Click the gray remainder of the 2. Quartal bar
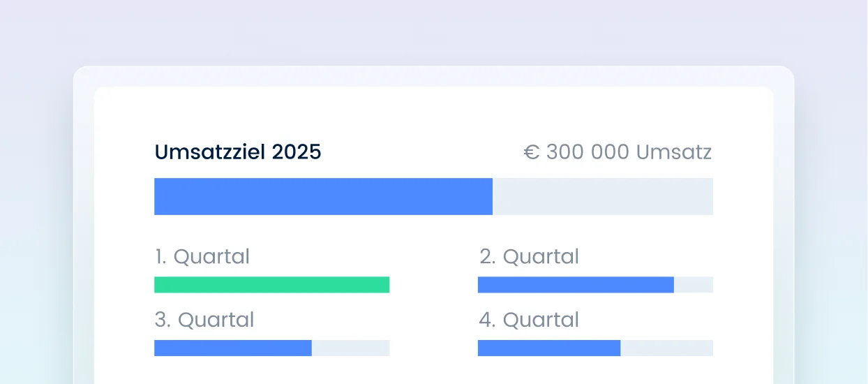The image size is (868, 384). coord(694,285)
